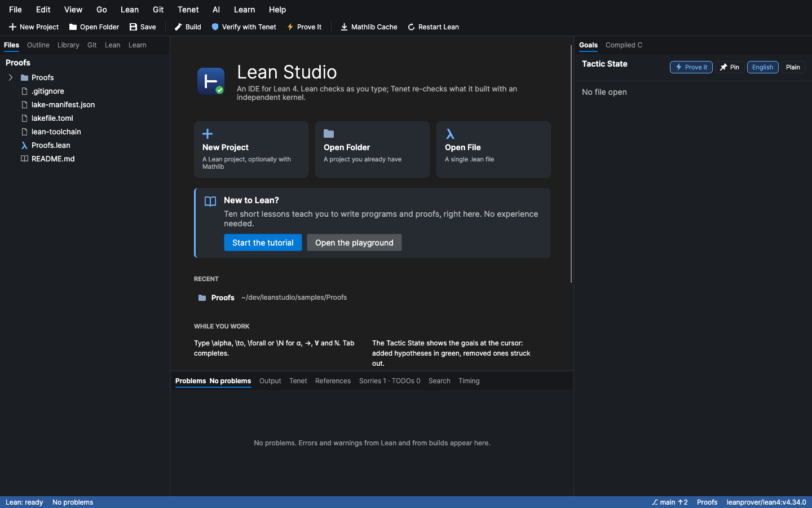Switch to the Timing panel tab
This screenshot has width=812, height=508.
(x=469, y=381)
